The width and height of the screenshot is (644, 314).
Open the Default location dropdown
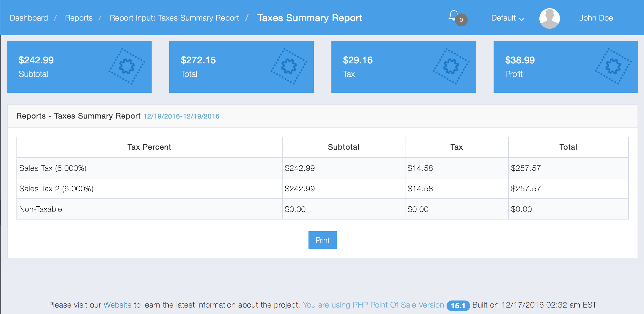507,18
